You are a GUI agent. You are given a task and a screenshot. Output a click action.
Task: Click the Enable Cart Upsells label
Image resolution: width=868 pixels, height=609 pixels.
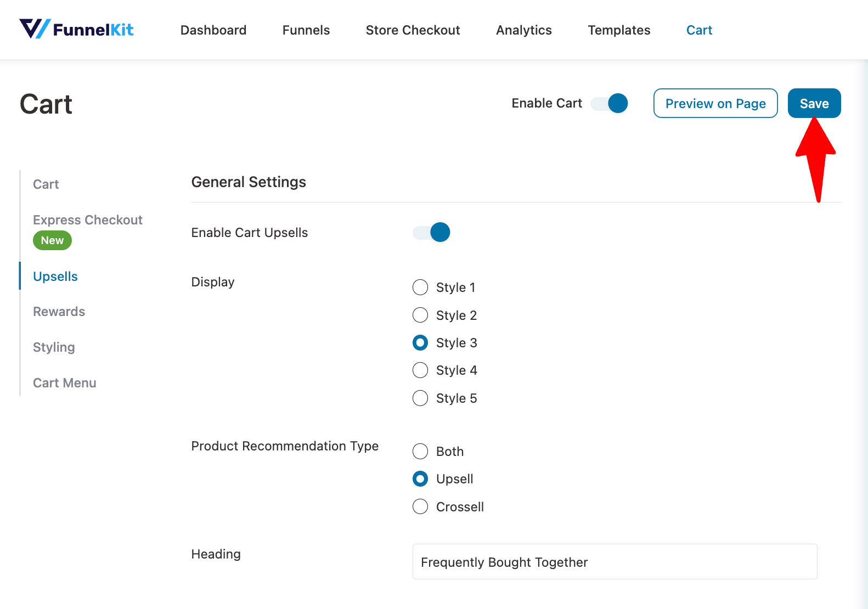click(x=250, y=233)
